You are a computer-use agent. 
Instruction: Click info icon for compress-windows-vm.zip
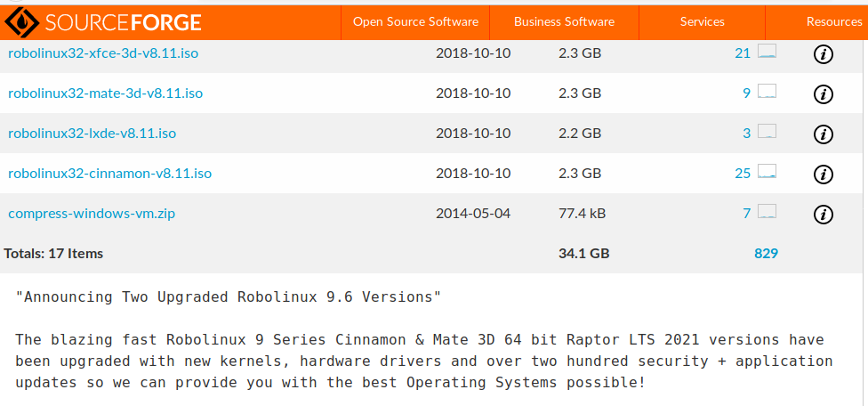pyautogui.click(x=824, y=214)
